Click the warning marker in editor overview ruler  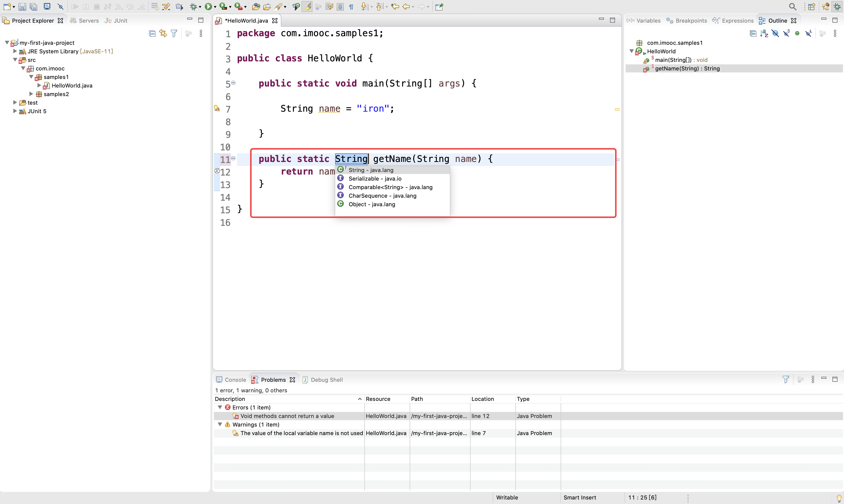pyautogui.click(x=617, y=109)
